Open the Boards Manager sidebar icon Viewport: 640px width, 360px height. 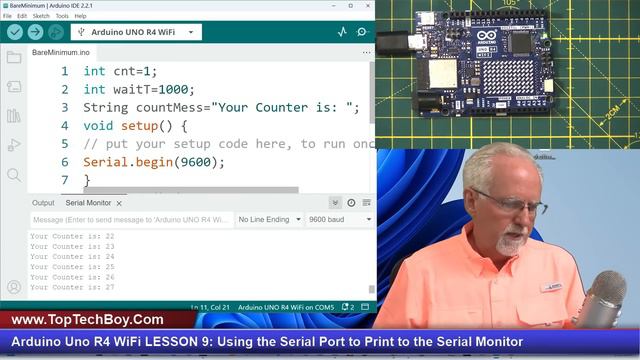(14, 87)
